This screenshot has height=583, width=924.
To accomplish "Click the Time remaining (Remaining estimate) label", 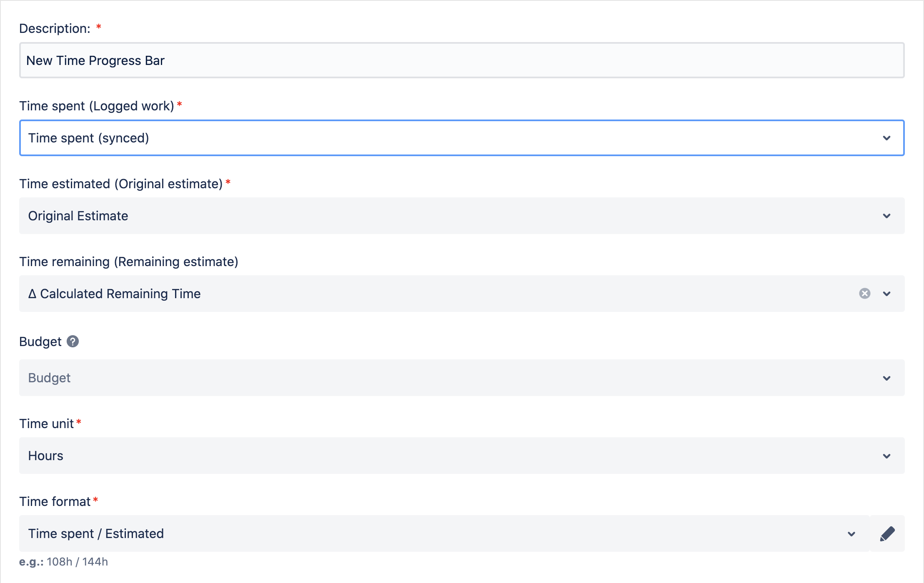I will (x=128, y=262).
